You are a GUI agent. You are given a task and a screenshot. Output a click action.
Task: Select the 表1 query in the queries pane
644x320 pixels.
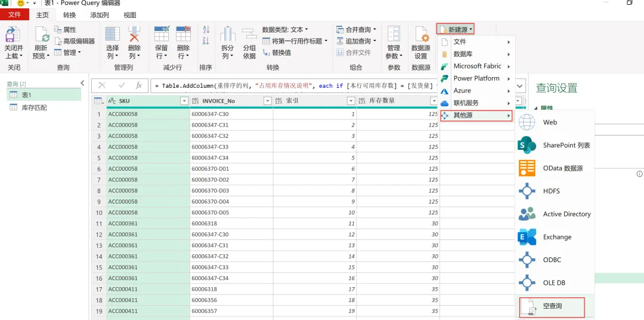(x=44, y=95)
